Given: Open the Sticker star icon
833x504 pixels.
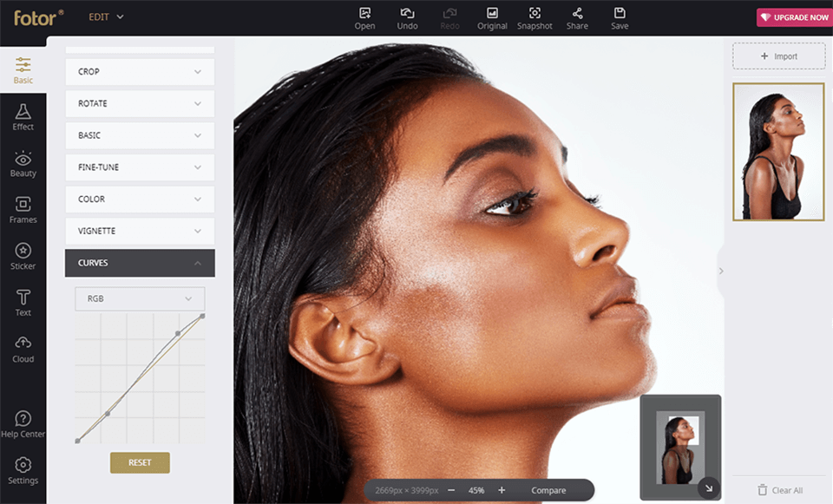Looking at the screenshot, I should [23, 256].
